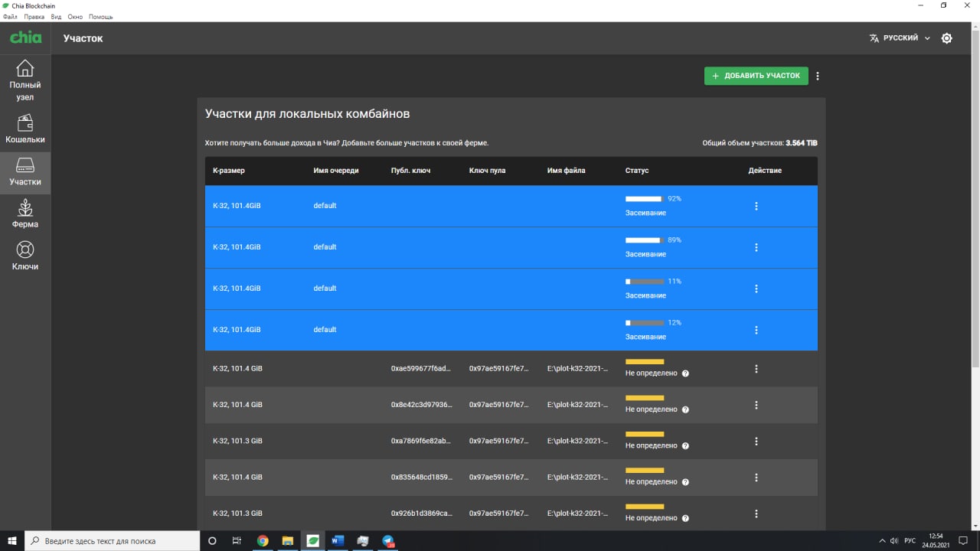Open Word from the taskbar

tap(338, 540)
